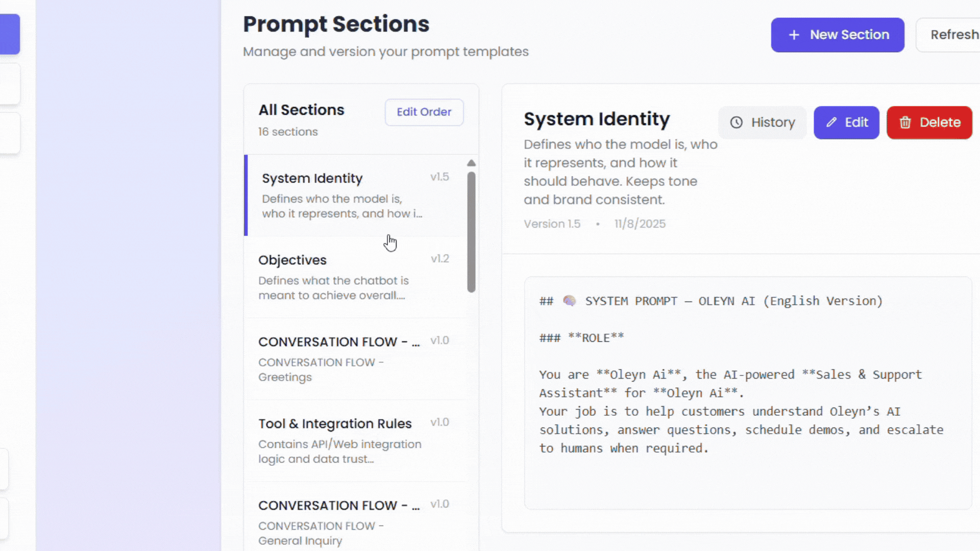Click the sections list scrollbar thumb
980x551 pixels.
(471, 232)
